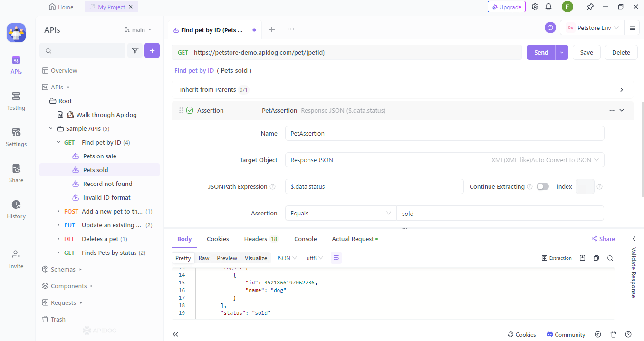Click the user avatar F
The height and width of the screenshot is (341, 644).
(x=567, y=7)
